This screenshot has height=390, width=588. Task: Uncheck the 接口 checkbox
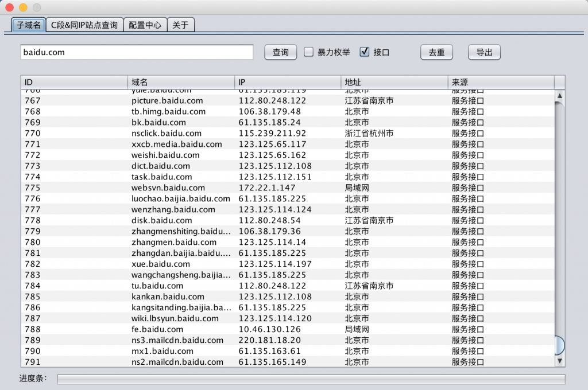364,52
